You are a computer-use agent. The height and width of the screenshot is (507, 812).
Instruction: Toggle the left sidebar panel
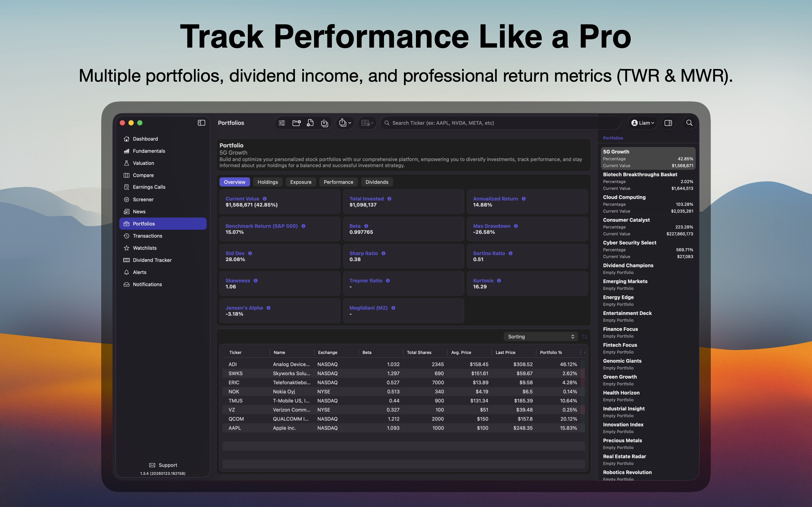tap(201, 123)
